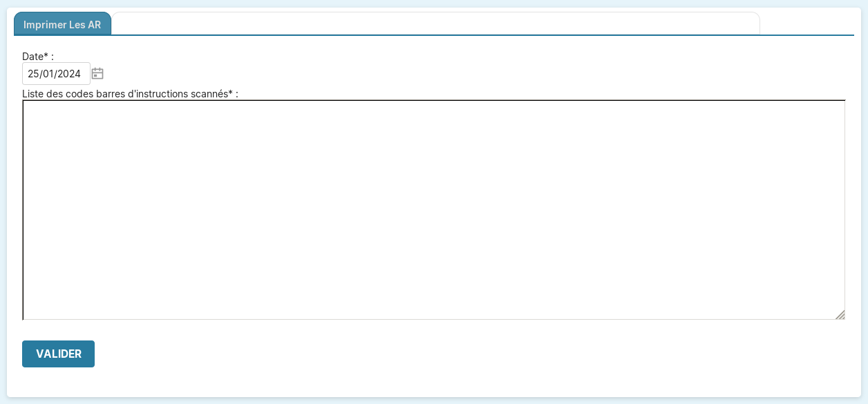This screenshot has height=404, width=868.
Task: Click the asterisk in the Date* label
Action: pyautogui.click(x=46, y=56)
